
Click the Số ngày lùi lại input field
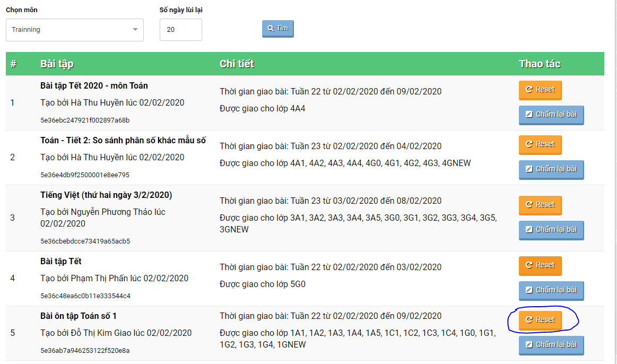pos(180,30)
